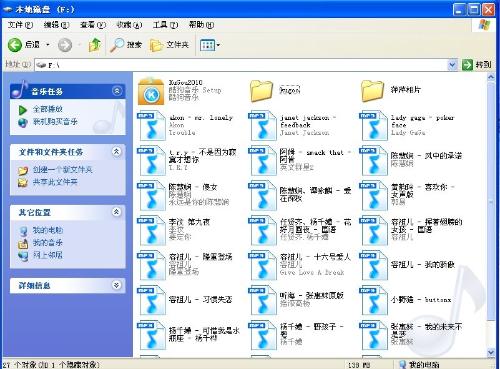The width and height of the screenshot is (500, 369).
Task: Collapse the music tasks panel
Action: (x=117, y=91)
